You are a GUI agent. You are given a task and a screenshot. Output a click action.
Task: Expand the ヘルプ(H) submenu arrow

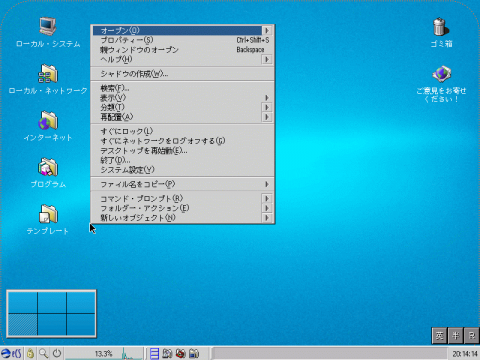(267, 59)
